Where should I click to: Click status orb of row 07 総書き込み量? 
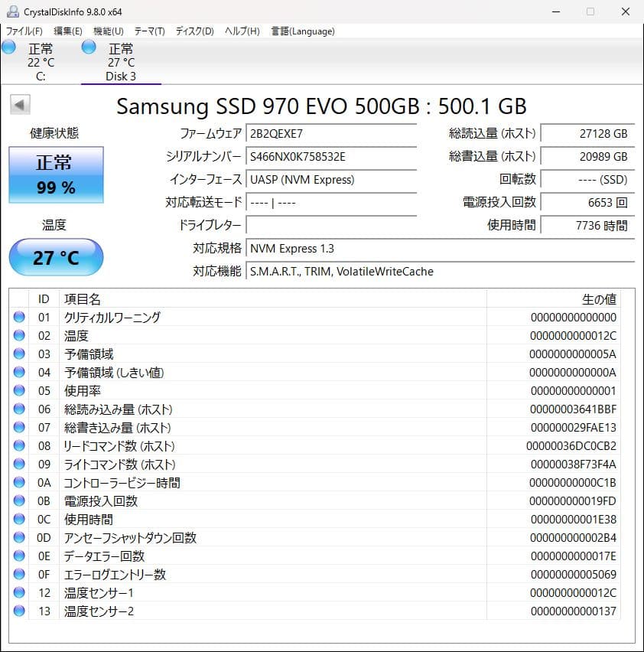point(19,427)
